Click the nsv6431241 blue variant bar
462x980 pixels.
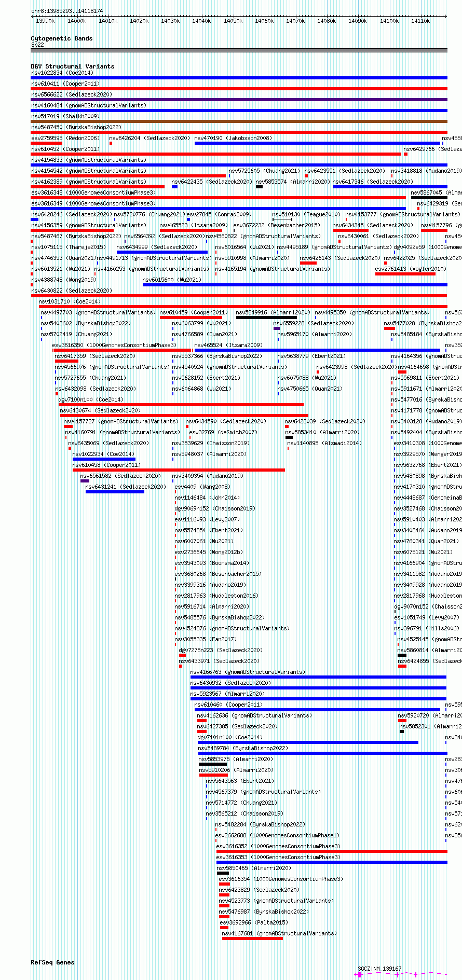(x=115, y=492)
